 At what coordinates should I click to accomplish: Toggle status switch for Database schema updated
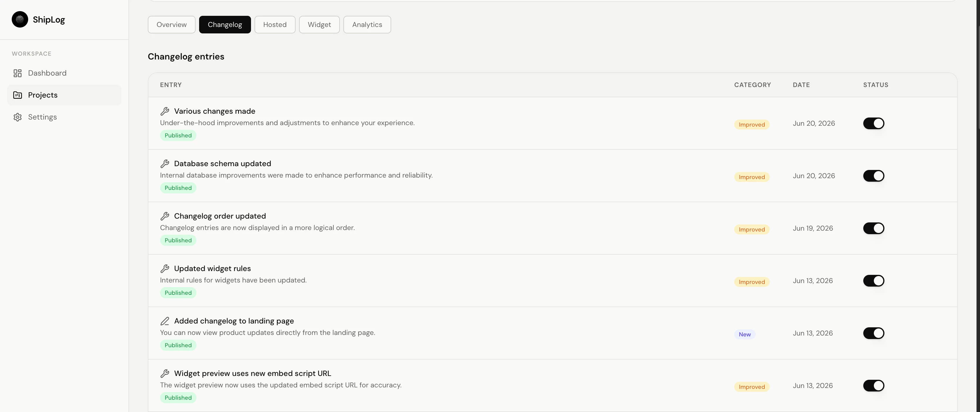click(874, 176)
